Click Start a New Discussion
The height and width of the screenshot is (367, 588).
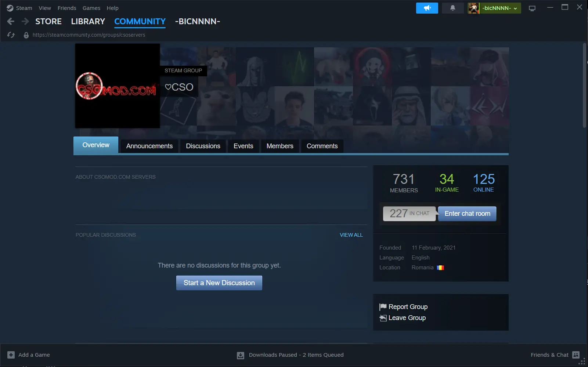(219, 283)
